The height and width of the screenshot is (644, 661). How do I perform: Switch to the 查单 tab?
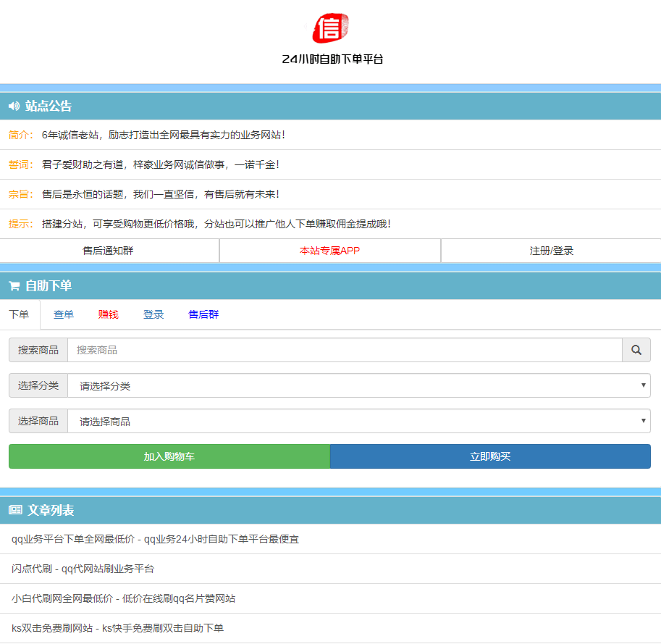point(63,314)
